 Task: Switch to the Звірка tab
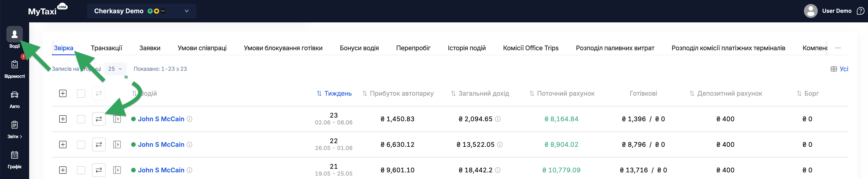pyautogui.click(x=63, y=48)
